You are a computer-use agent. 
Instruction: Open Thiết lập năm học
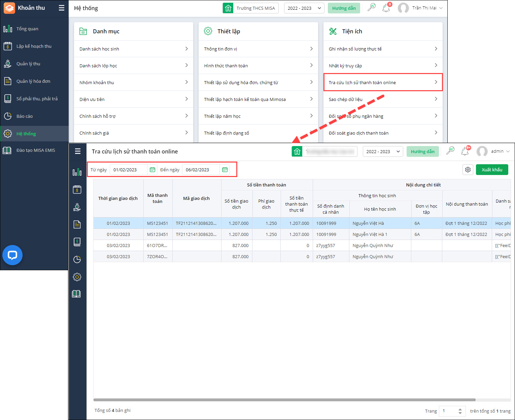(258, 116)
